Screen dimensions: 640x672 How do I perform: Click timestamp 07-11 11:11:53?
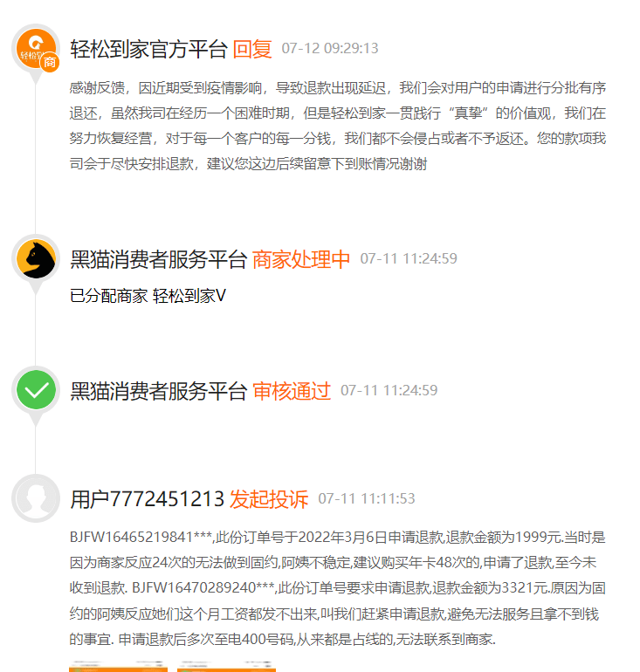tap(367, 499)
